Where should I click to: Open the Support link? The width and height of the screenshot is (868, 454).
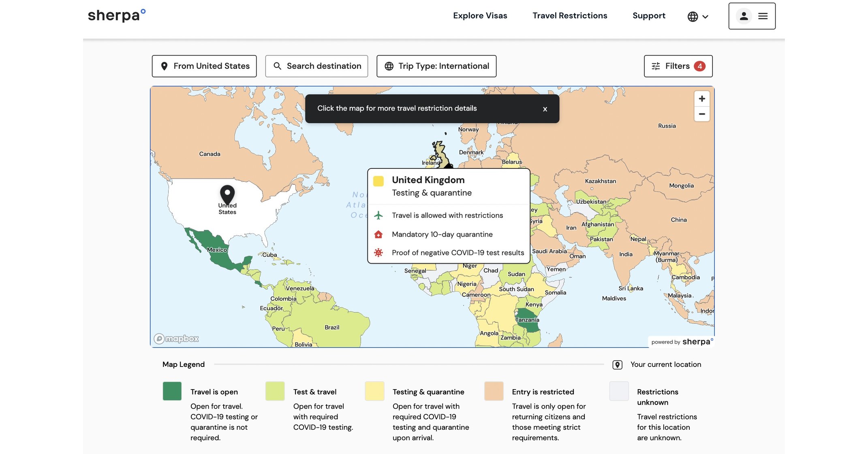click(x=648, y=16)
